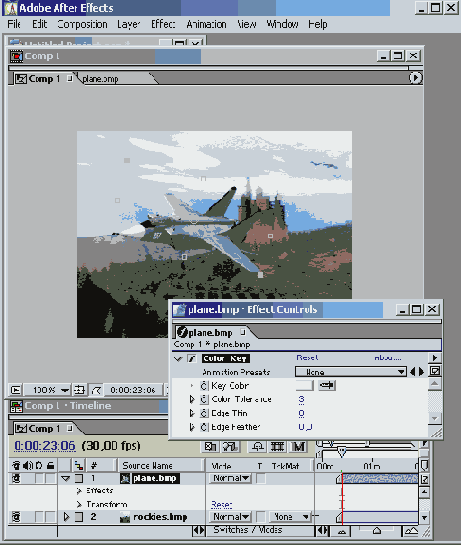Viewport: 461px width, 545px height.
Task: Click the Edge Feather stopwatch icon
Action: (x=204, y=426)
